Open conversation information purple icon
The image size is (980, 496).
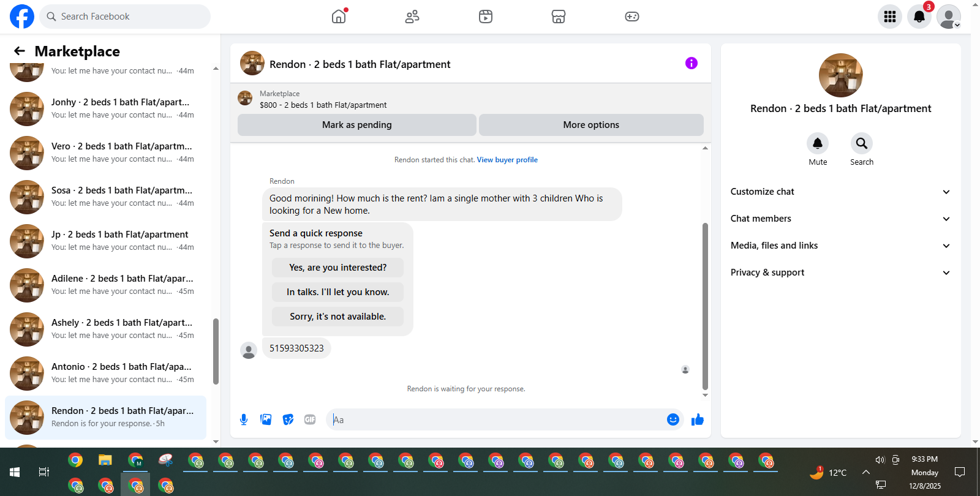(692, 63)
